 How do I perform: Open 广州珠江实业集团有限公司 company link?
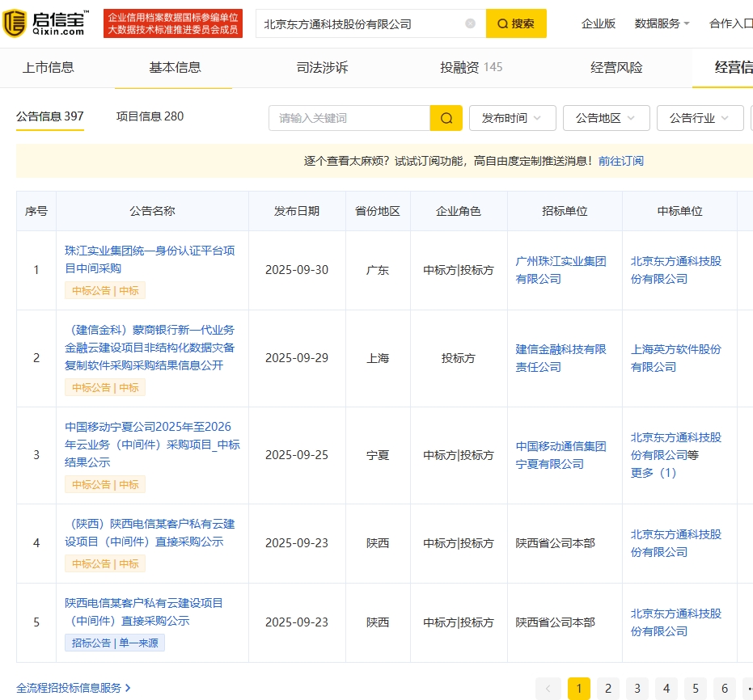pos(561,270)
